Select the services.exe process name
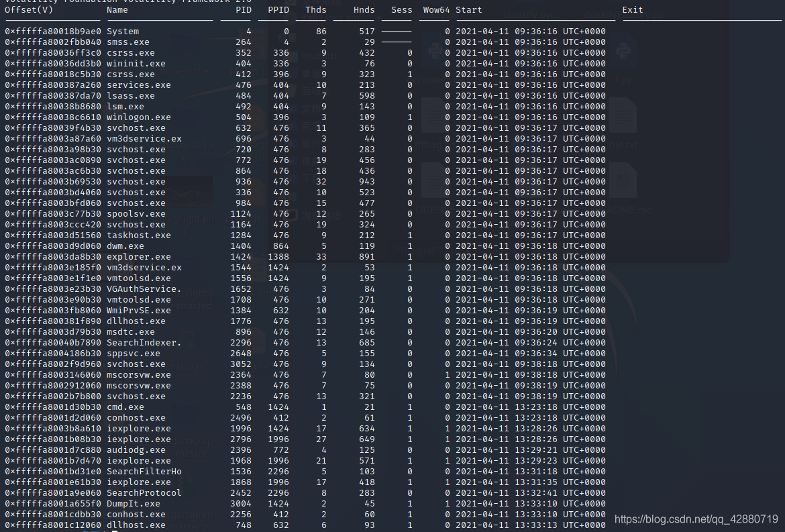Image resolution: width=785 pixels, height=532 pixels. [139, 85]
